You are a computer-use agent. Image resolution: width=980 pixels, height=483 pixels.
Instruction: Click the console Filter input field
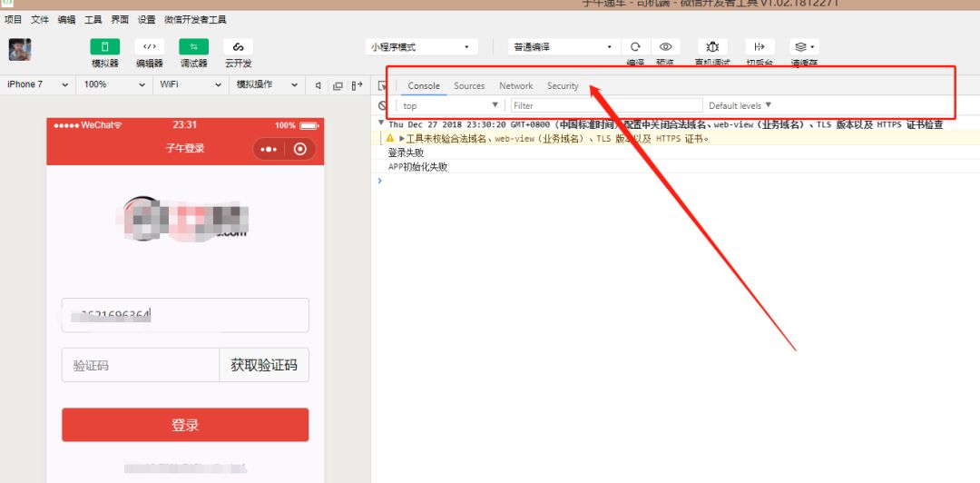(x=606, y=105)
